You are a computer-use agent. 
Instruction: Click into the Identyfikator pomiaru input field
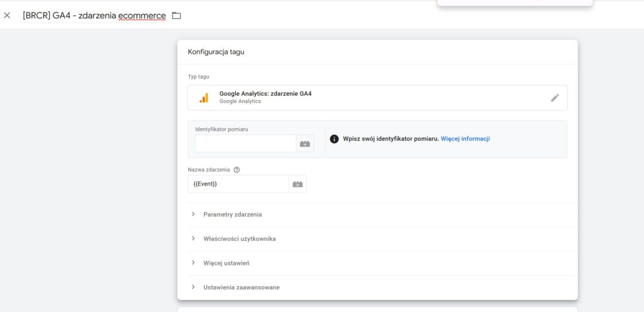(x=245, y=143)
